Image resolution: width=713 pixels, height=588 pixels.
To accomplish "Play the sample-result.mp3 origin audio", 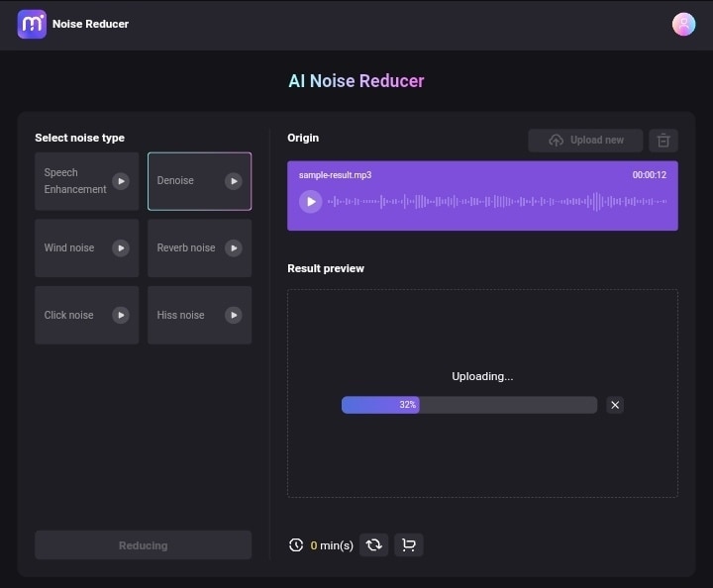I will point(311,201).
